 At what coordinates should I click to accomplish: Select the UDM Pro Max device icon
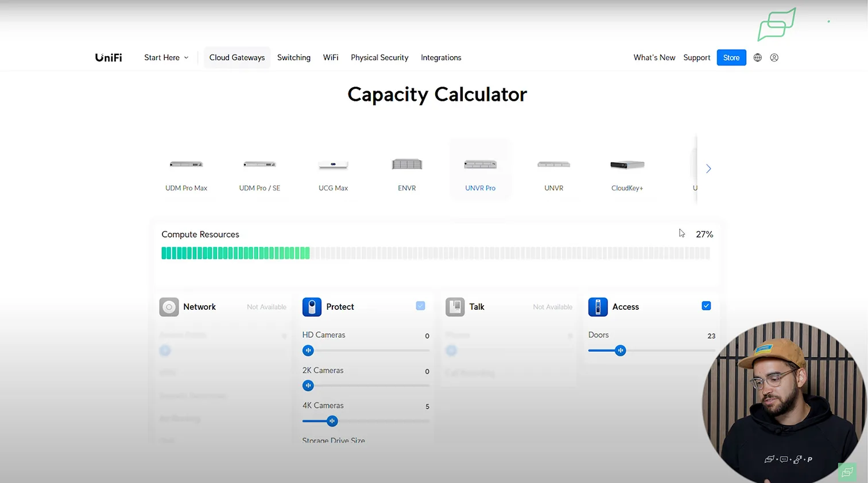pyautogui.click(x=186, y=165)
